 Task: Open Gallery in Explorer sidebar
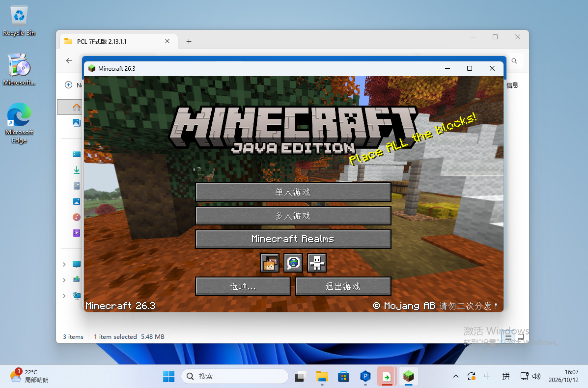point(77,123)
